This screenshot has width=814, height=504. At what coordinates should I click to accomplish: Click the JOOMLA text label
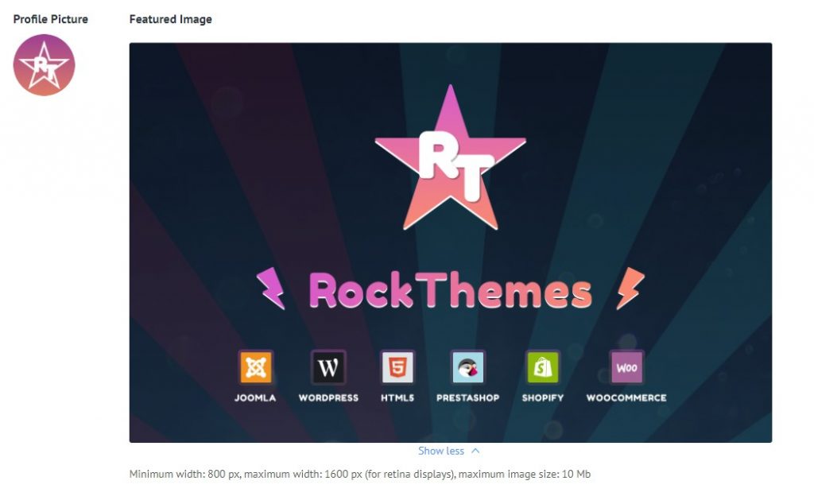coord(255,397)
